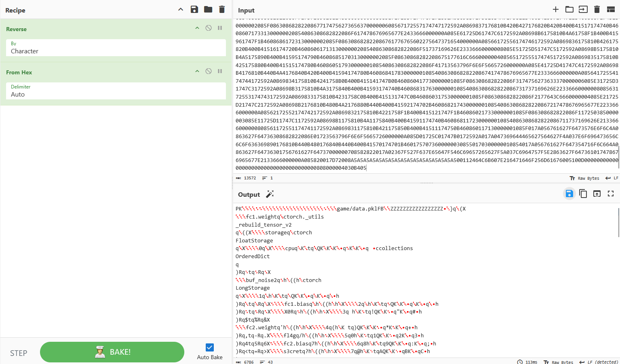Click output length 6786 status
The image size is (620, 364).
tap(245, 362)
